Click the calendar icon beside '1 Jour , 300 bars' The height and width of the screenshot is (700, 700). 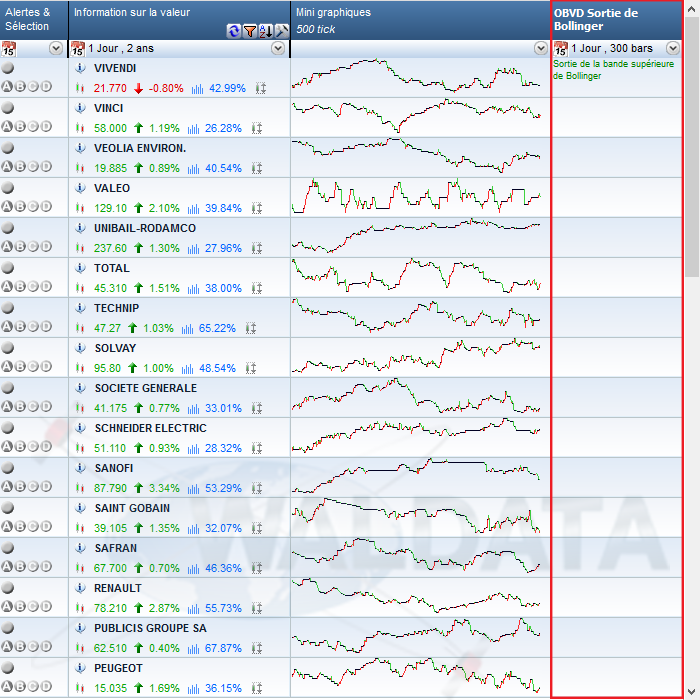[x=561, y=49]
